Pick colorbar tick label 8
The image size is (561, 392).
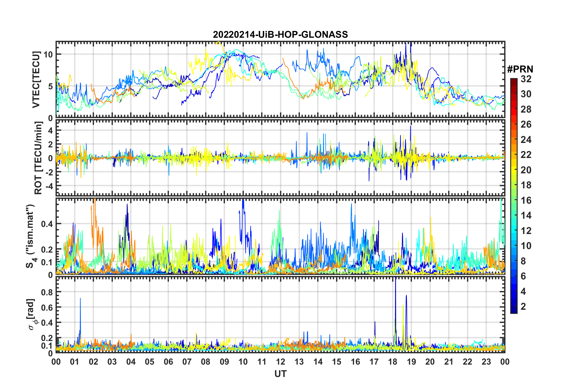tap(523, 261)
